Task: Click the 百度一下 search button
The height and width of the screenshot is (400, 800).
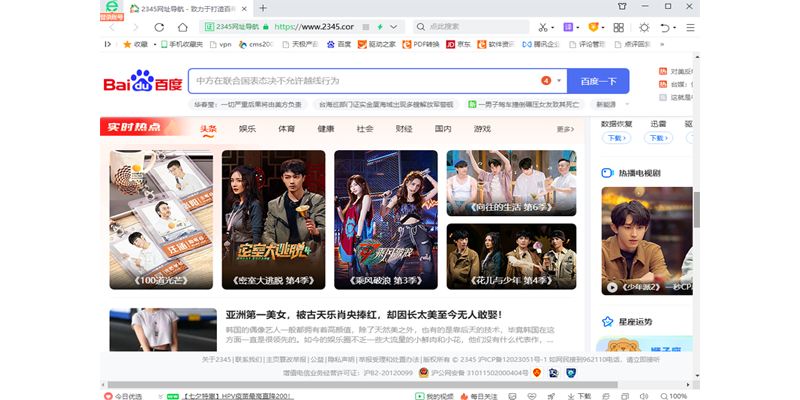Action: point(598,81)
